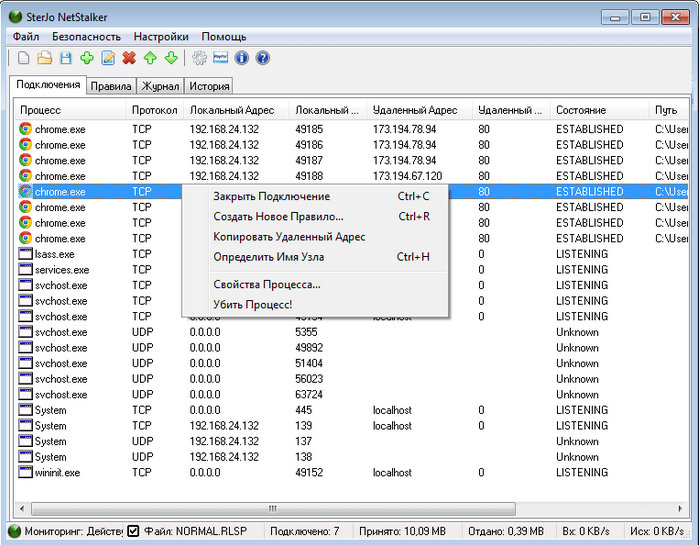Switch to the История tab

point(209,86)
